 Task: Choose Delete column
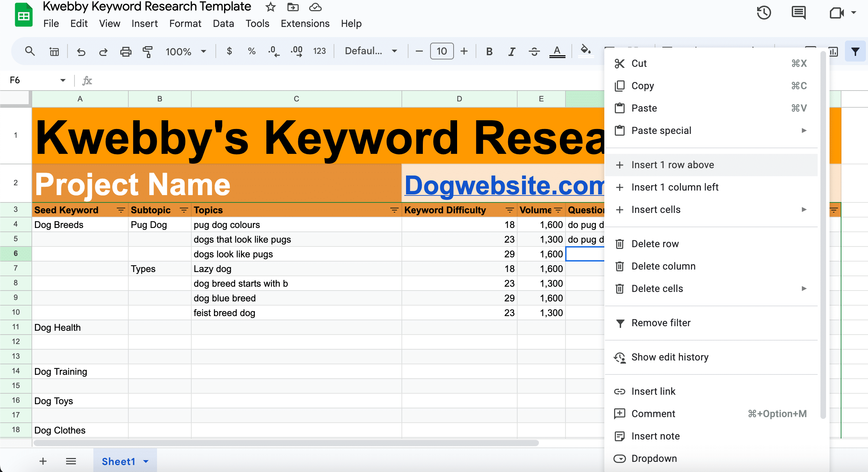pyautogui.click(x=711, y=266)
